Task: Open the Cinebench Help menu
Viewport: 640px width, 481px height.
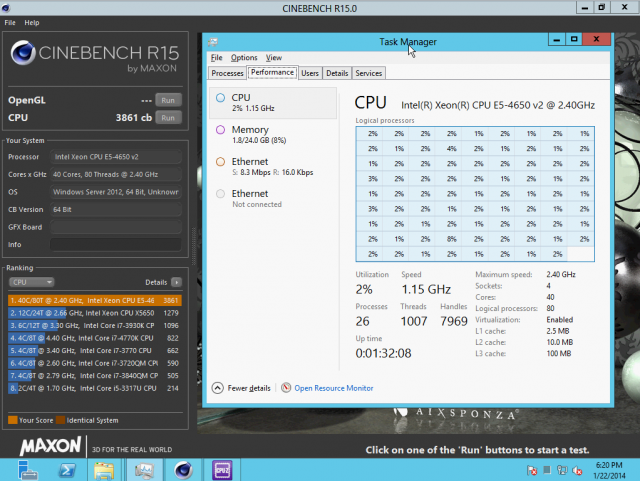Action: pyautogui.click(x=32, y=23)
